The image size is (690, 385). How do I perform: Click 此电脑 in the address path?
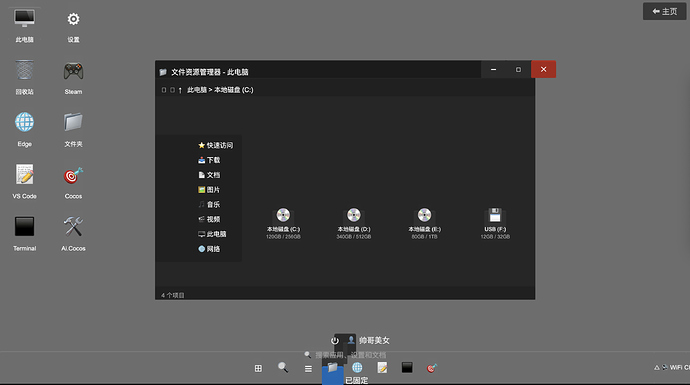pos(197,90)
